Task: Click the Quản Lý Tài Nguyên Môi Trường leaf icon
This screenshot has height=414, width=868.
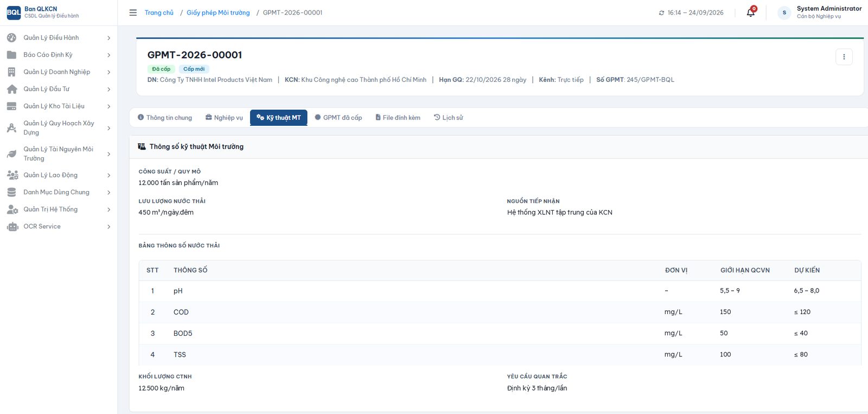Action: (11, 154)
